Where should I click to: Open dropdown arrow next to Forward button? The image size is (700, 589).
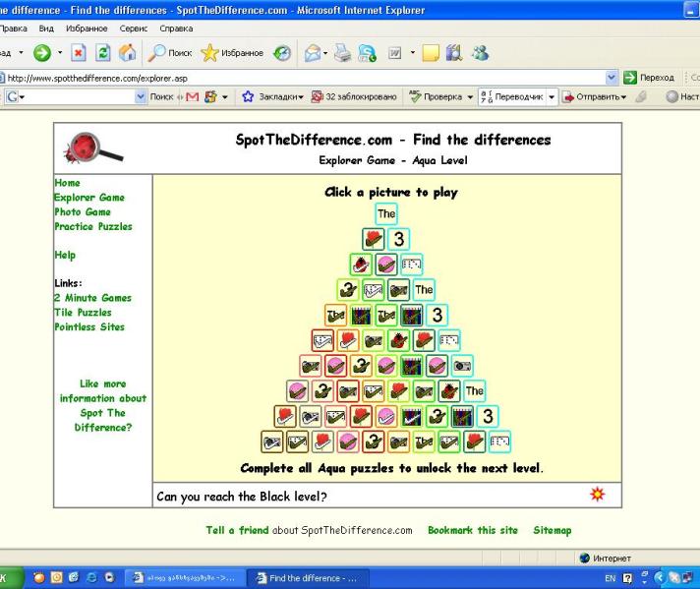click(60, 53)
